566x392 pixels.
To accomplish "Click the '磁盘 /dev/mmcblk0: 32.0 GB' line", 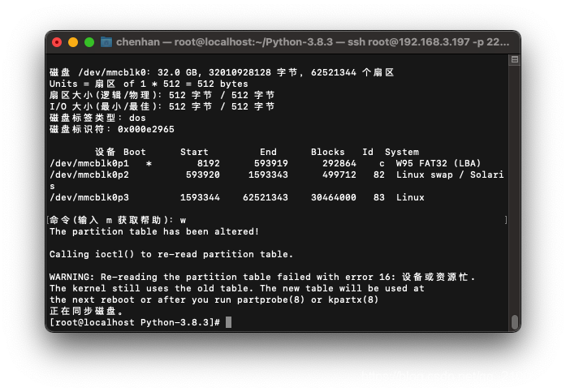I will pyautogui.click(x=222, y=72).
